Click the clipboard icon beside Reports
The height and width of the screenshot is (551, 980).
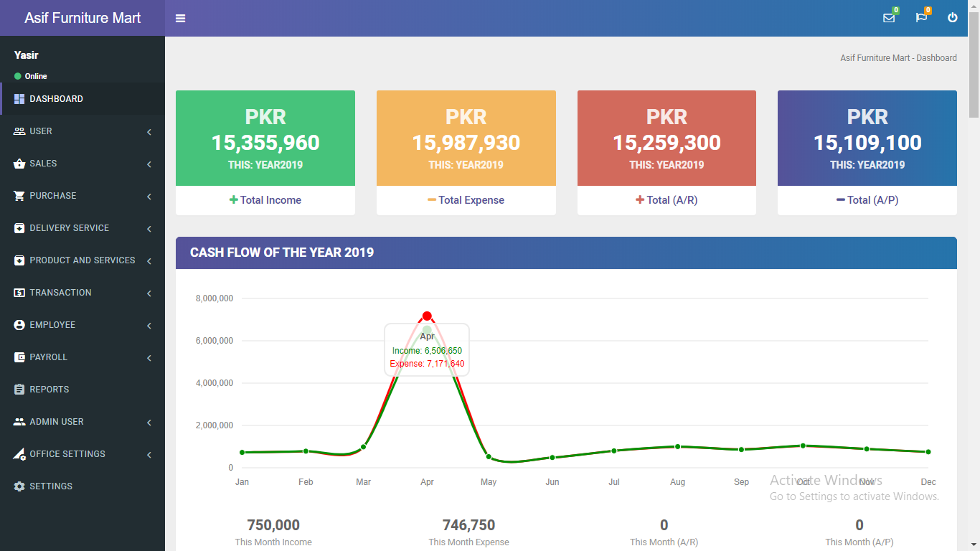(19, 390)
